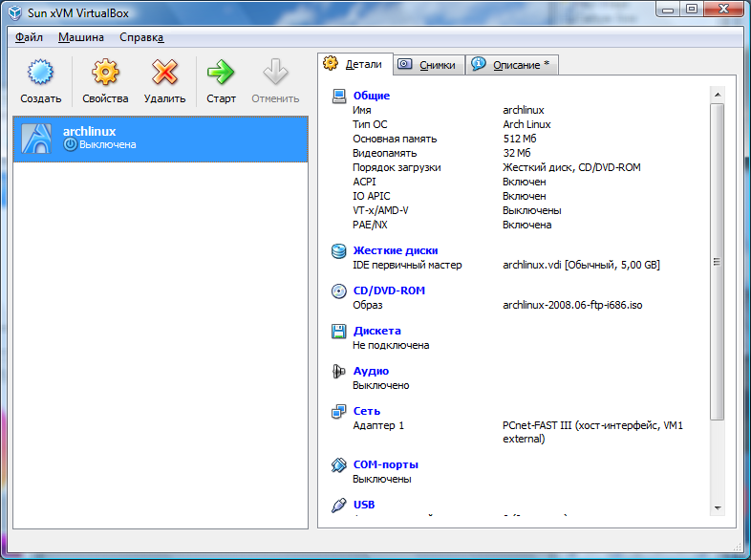Click the details scrollbar down arrow
This screenshot has height=560, width=751.
tap(717, 506)
